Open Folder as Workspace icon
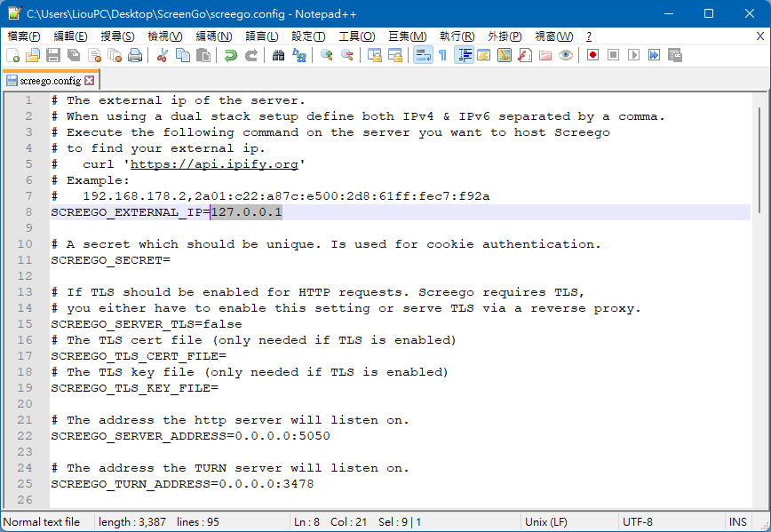This screenshot has height=532, width=771. coord(545,55)
